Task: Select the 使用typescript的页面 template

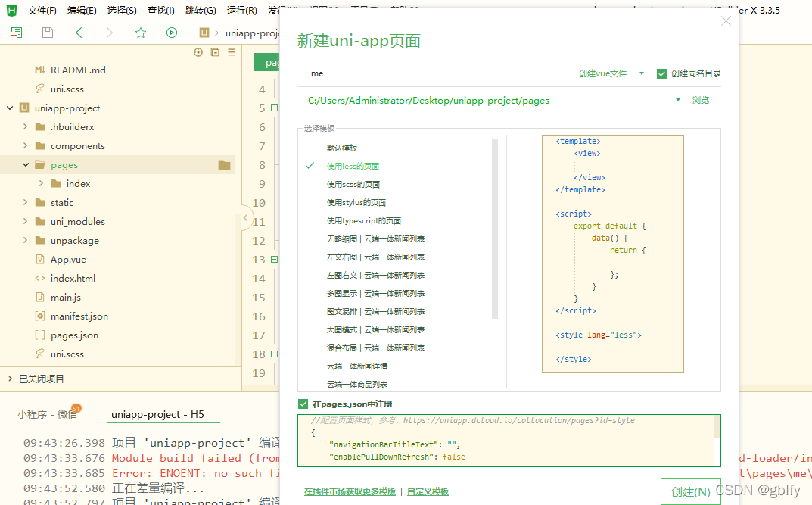Action: pyautogui.click(x=363, y=220)
